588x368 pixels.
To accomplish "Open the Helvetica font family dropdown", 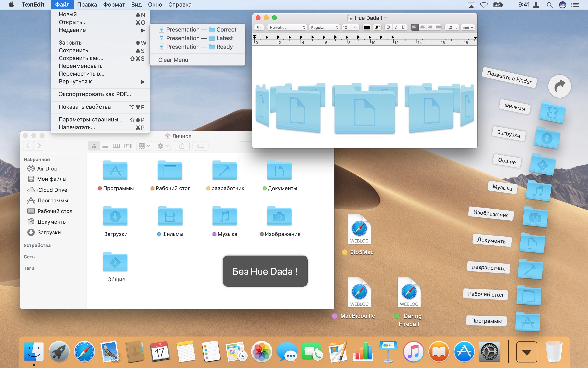I will tap(287, 28).
